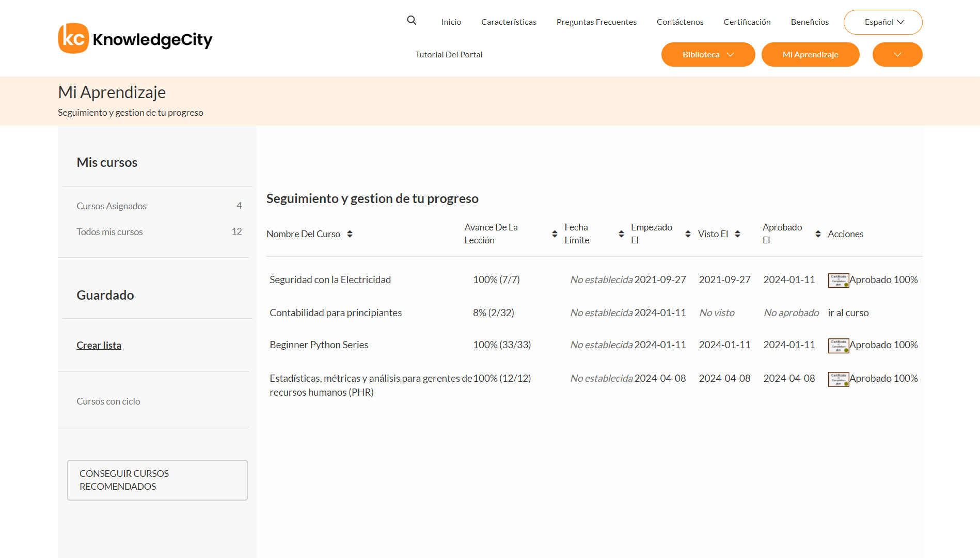Click the search magnifier icon

[412, 21]
